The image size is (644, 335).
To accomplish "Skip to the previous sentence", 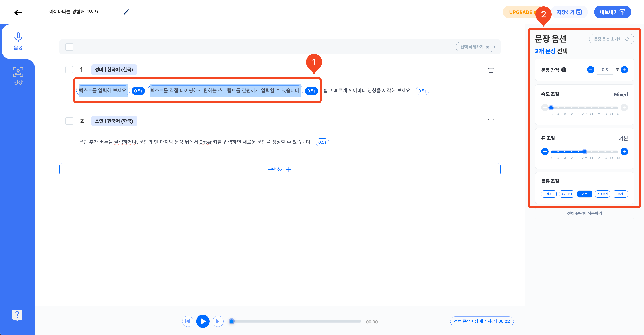I will point(188,321).
